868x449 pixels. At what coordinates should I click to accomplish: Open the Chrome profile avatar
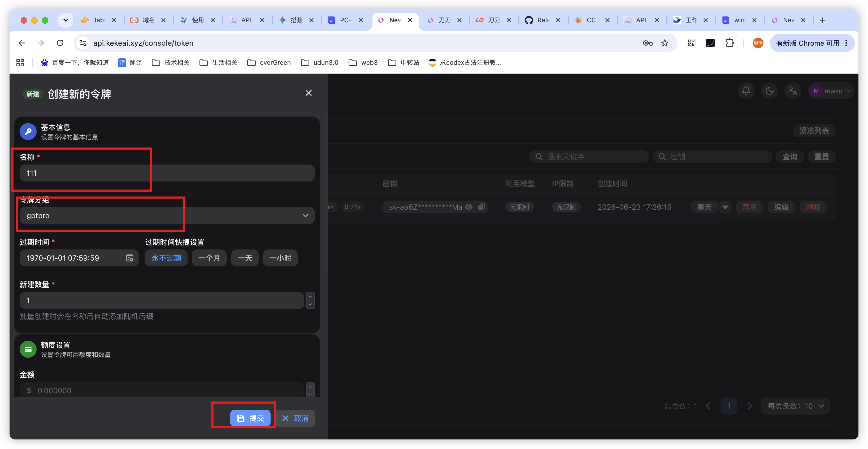coord(758,43)
